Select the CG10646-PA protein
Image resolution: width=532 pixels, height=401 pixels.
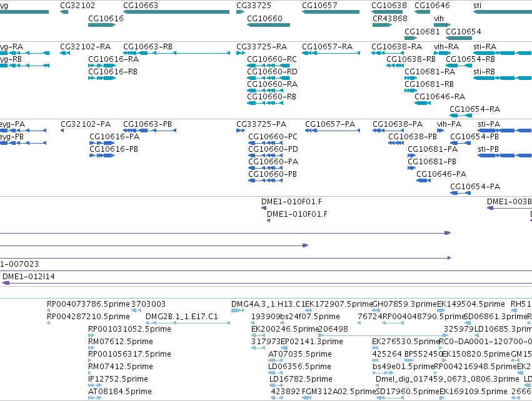[x=423, y=181]
